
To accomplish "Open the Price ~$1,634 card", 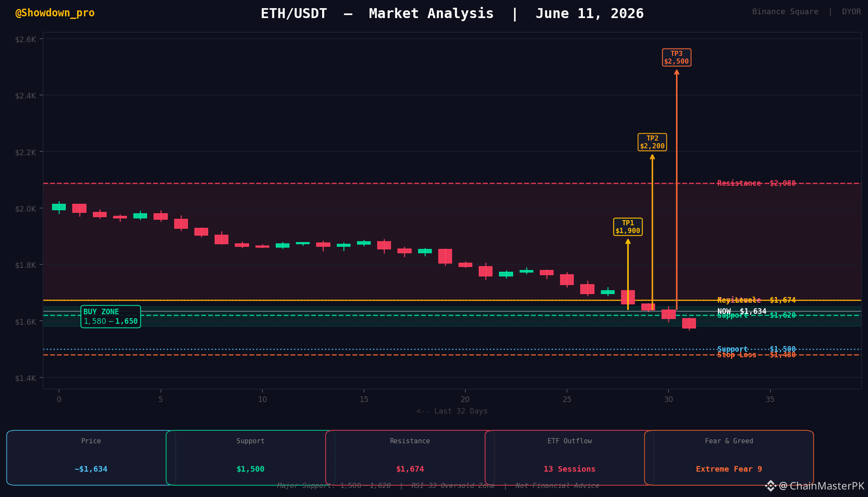I will point(91,457).
